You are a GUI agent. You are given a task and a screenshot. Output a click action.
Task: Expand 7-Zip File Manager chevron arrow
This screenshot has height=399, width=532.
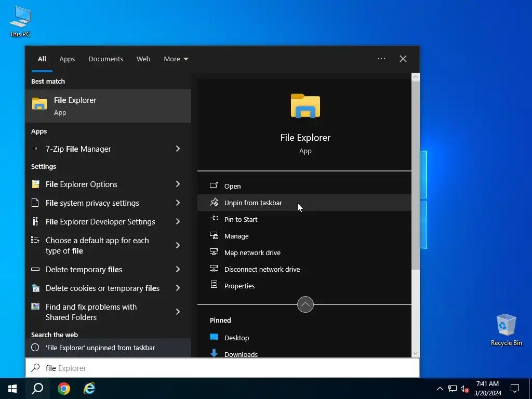click(178, 149)
